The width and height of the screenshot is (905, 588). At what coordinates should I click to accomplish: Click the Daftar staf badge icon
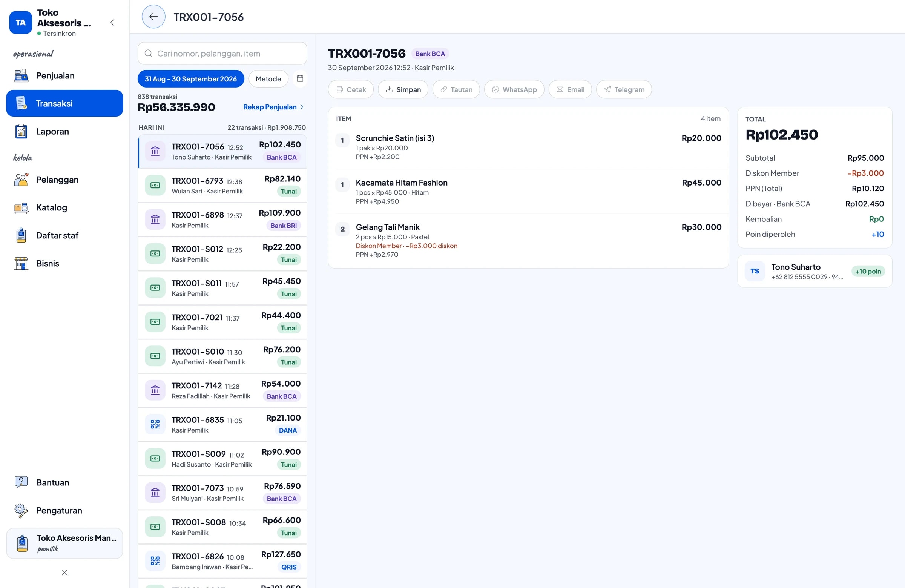pos(21,235)
